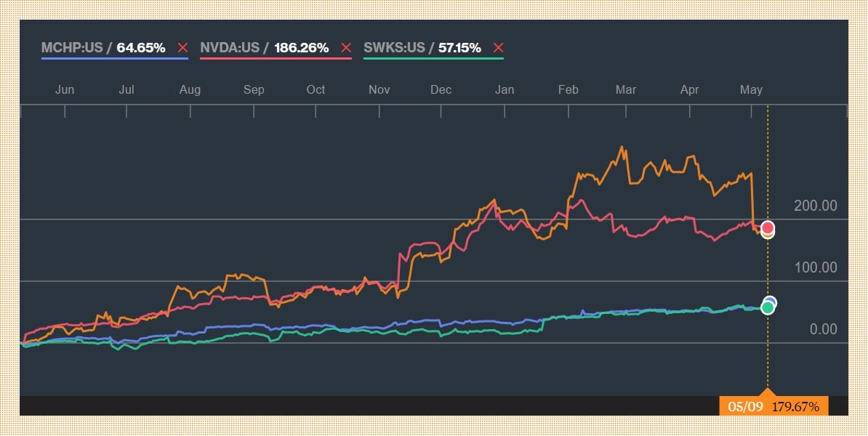Click the orange 05/09 179.67% date tag

click(773, 407)
